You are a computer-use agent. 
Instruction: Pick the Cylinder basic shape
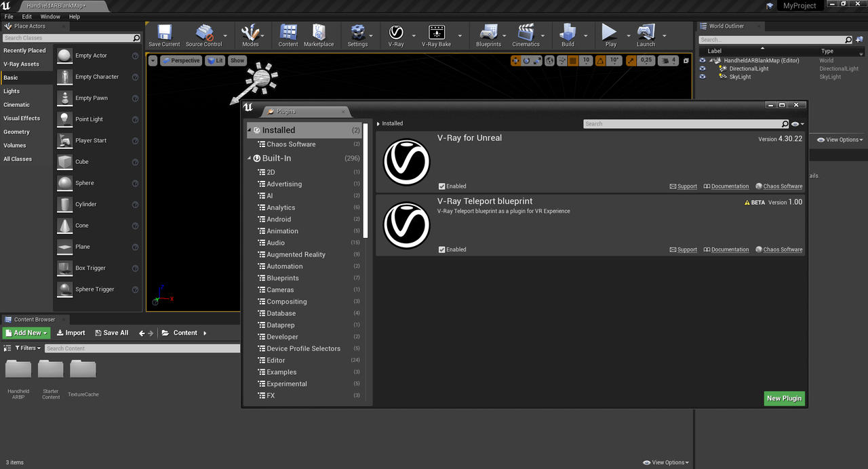click(98, 204)
